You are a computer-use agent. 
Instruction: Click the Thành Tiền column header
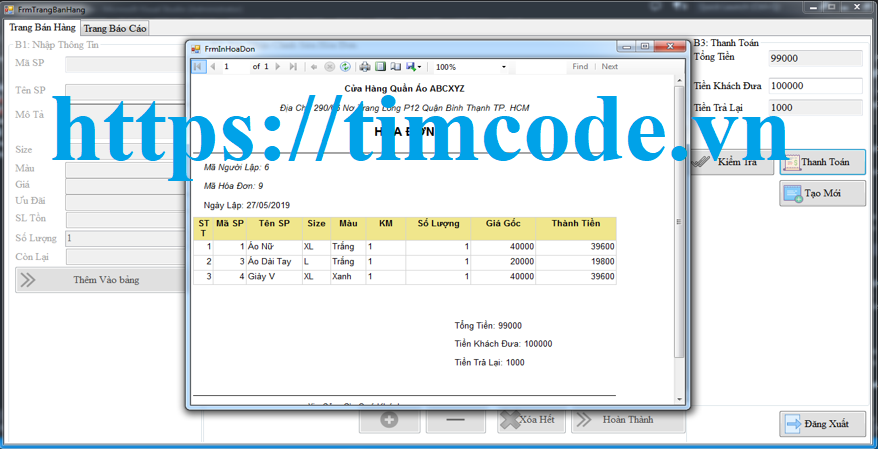tap(576, 228)
